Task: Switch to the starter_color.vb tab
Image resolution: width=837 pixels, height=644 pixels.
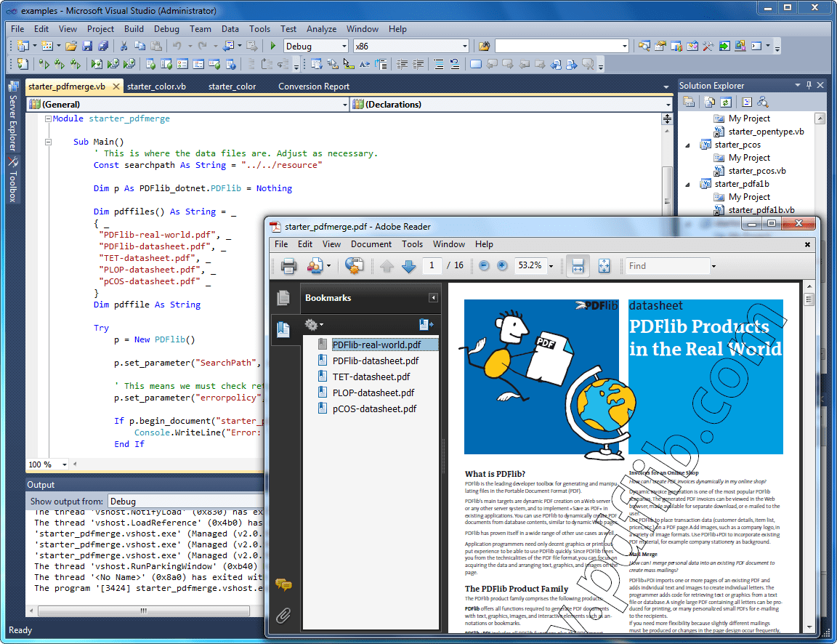Action: click(156, 86)
